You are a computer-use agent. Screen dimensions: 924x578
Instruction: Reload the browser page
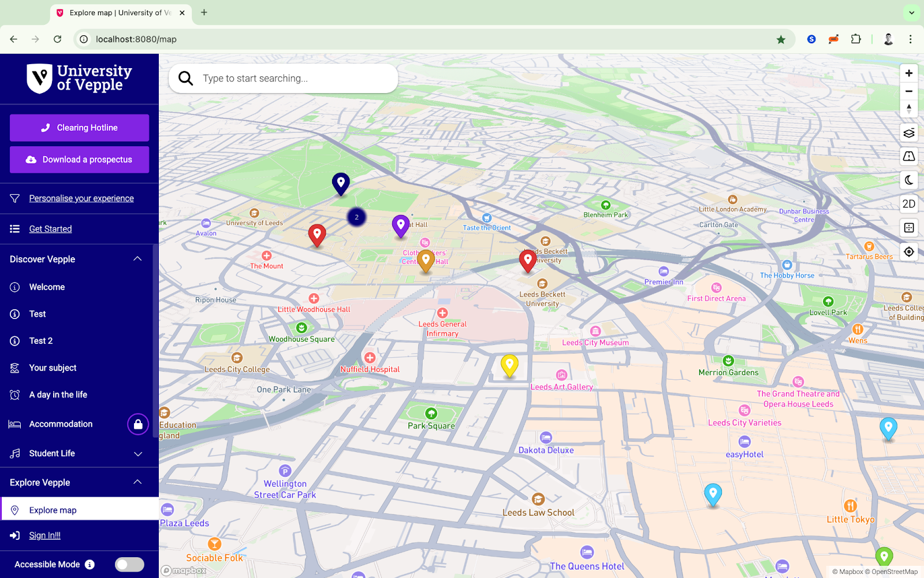57,39
